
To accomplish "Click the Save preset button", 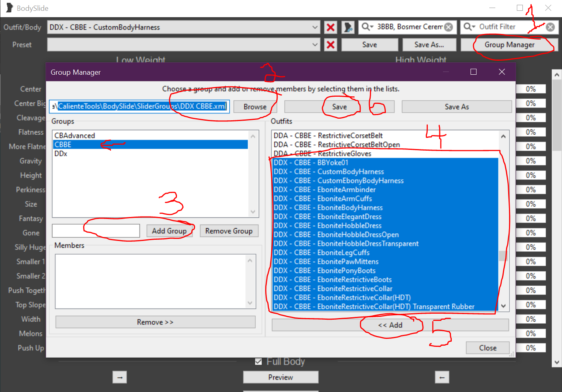I will point(369,45).
